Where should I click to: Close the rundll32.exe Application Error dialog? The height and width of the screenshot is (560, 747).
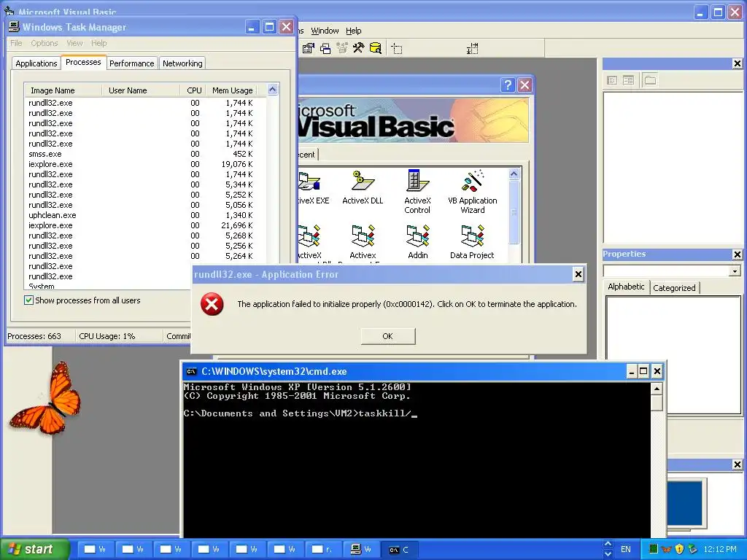(578, 274)
